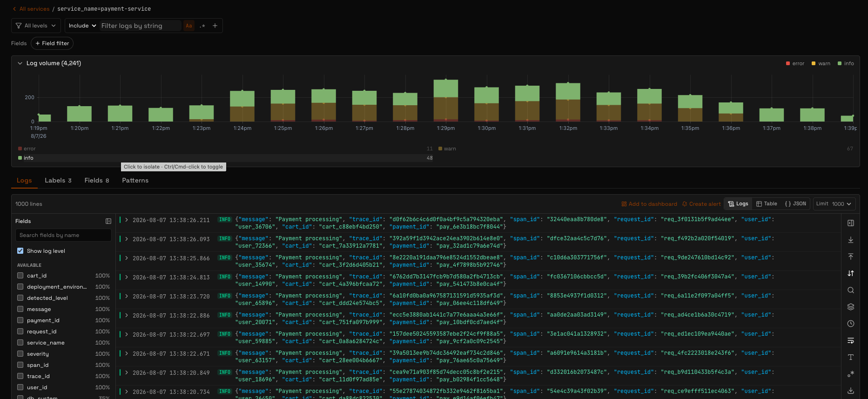Screen dimensions: 868x399
Task: Toggle log sort order arrows icon
Action: (851, 273)
